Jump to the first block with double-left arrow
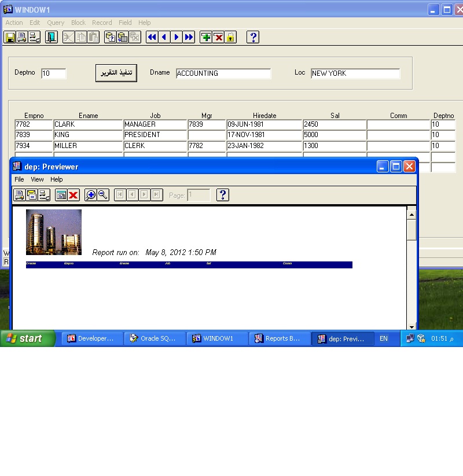 coord(152,38)
